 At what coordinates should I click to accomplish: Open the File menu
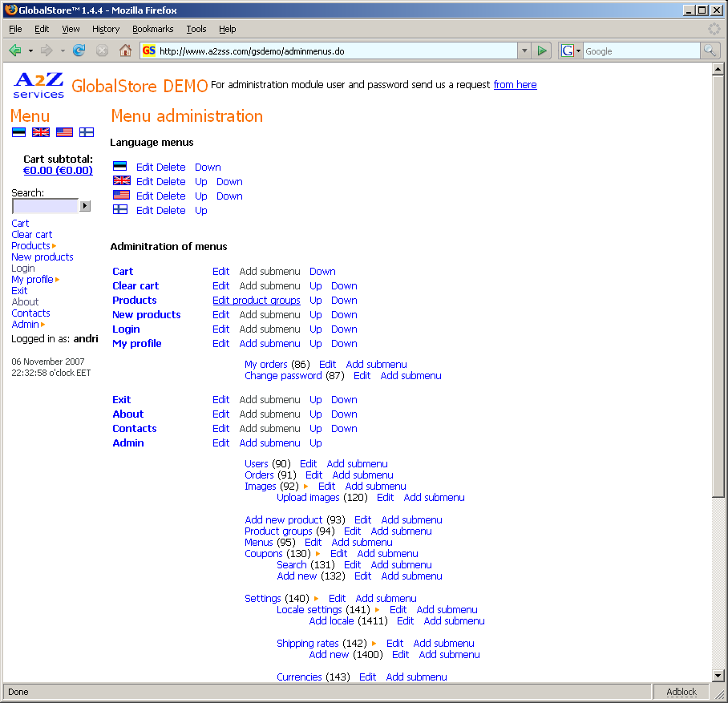tap(15, 29)
